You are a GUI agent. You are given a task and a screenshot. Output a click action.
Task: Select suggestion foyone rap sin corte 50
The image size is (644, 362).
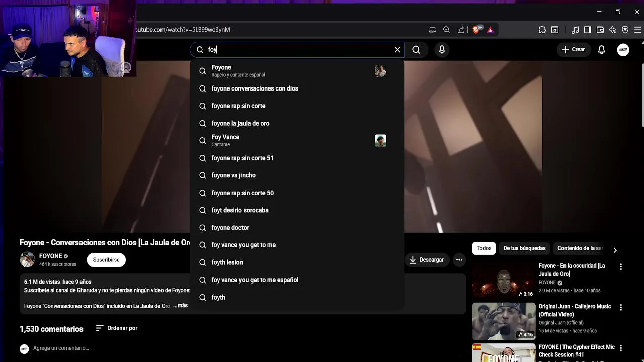point(297,193)
